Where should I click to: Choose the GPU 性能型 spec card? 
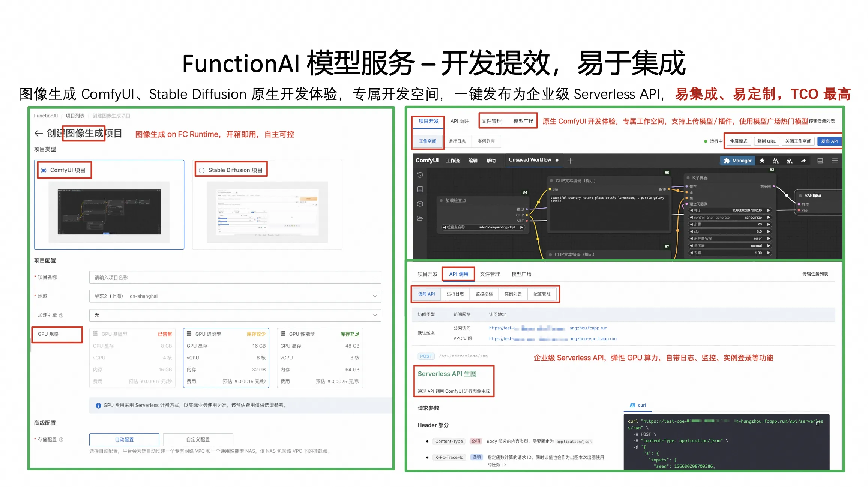pos(320,357)
